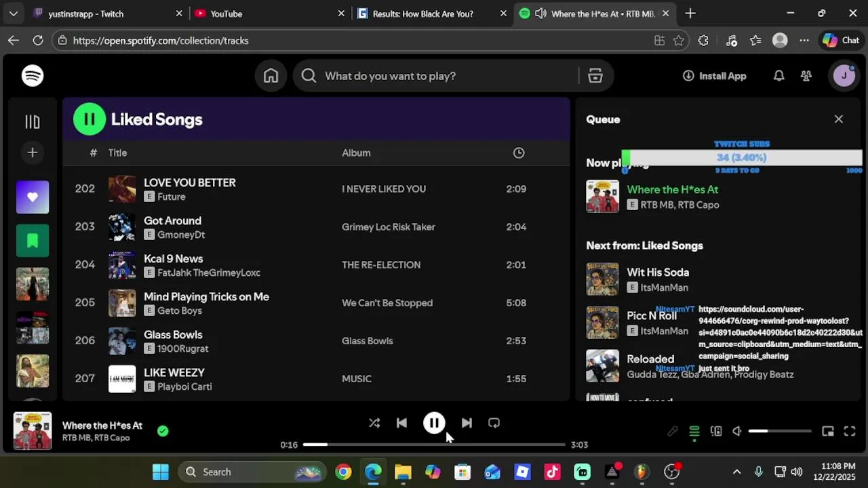Toggle shuffle in the player bar
The width and height of the screenshot is (868, 488).
(x=374, y=423)
